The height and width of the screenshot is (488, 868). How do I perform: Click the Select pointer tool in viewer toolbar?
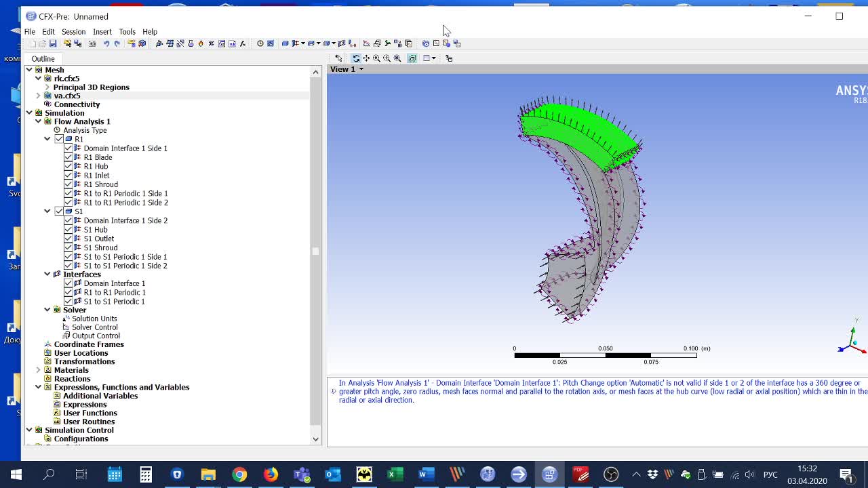(338, 58)
